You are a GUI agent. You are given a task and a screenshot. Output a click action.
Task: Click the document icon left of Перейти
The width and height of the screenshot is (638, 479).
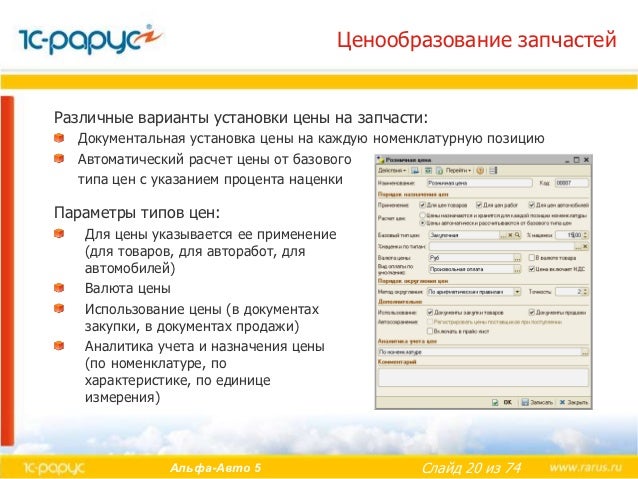439,171
